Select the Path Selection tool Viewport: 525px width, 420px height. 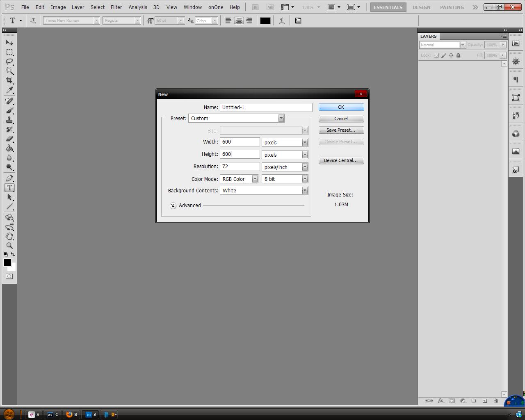tap(9, 197)
